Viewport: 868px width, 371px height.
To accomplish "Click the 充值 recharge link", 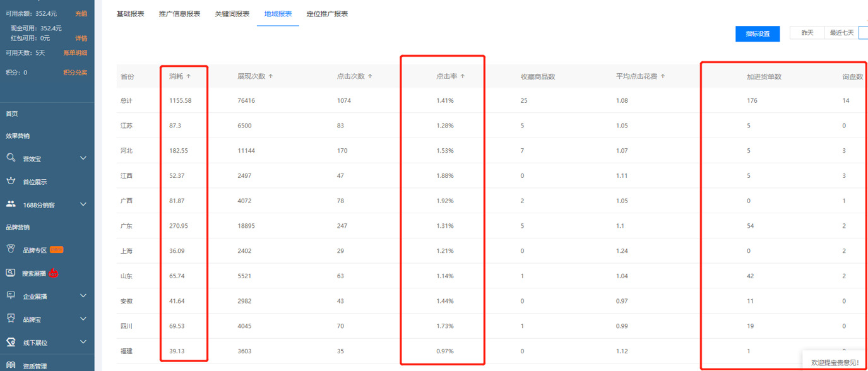I will pos(81,13).
